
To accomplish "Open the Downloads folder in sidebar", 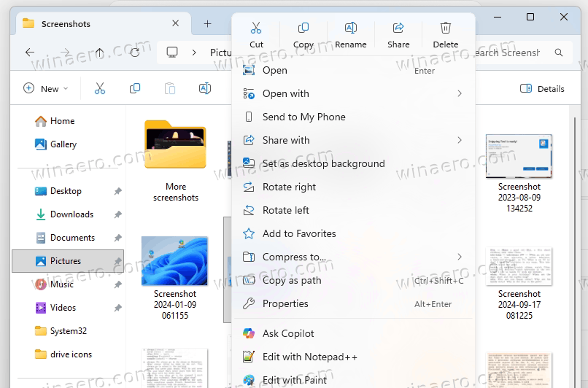I will click(x=71, y=214).
